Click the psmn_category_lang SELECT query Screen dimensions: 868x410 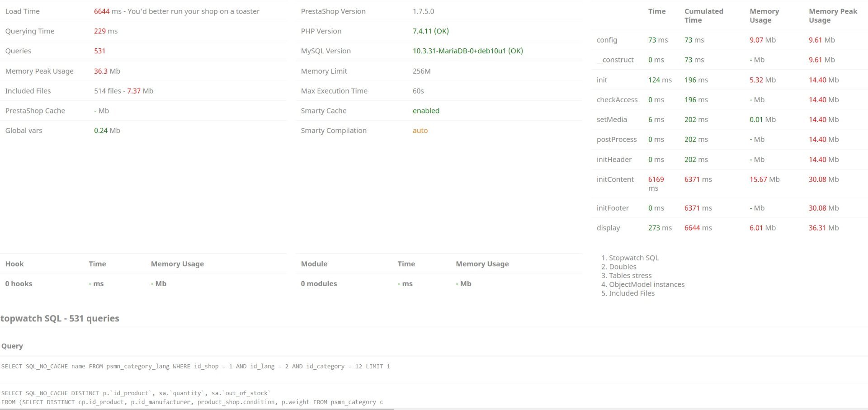pos(195,366)
